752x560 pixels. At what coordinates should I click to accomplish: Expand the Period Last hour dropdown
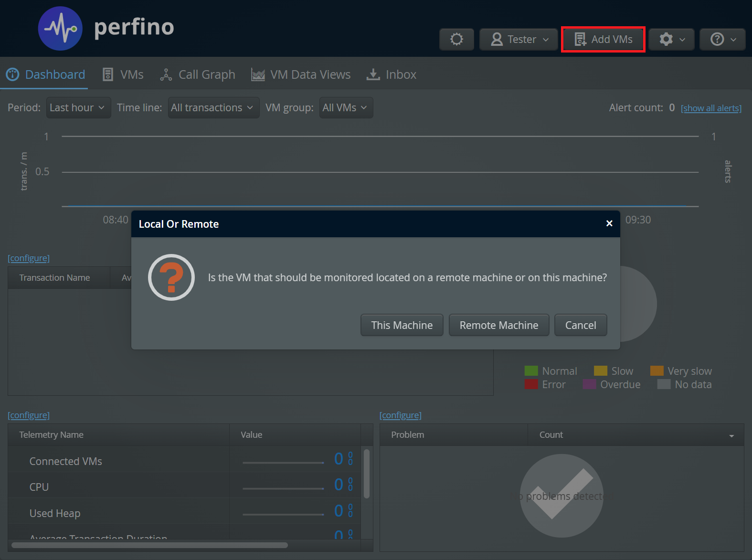pyautogui.click(x=78, y=108)
